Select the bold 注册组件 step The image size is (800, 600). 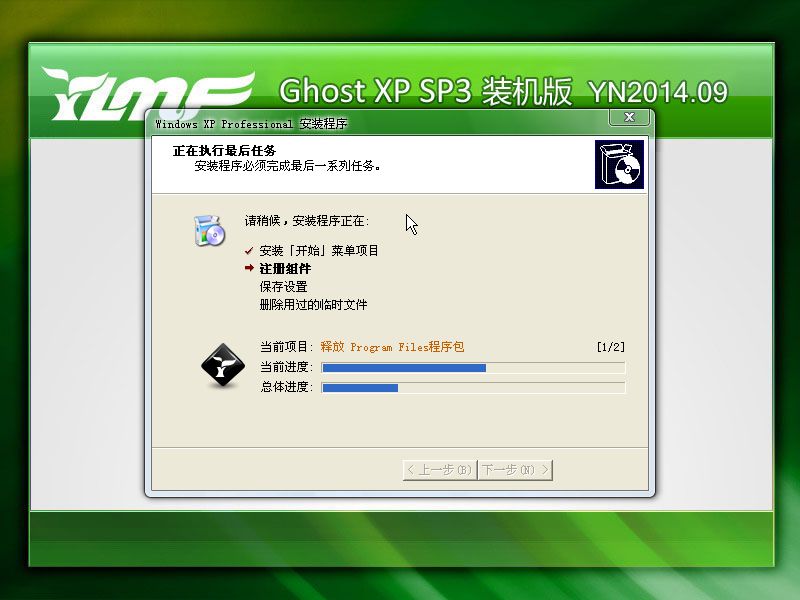285,268
